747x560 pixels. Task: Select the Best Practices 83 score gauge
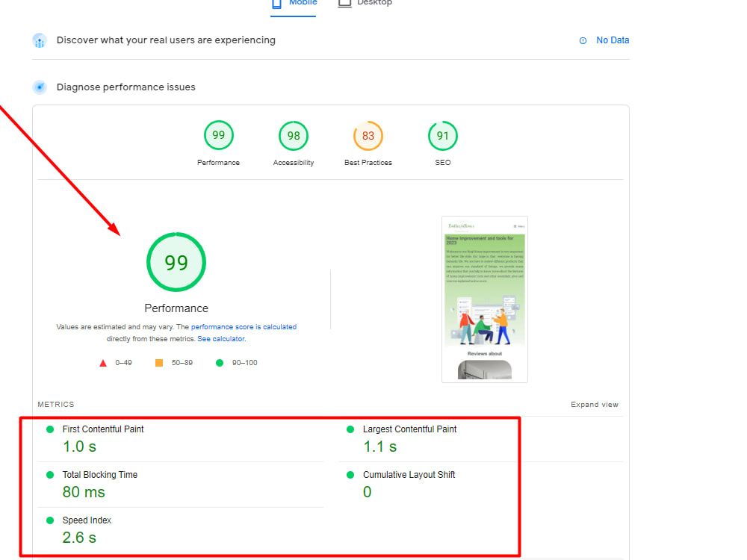(368, 136)
